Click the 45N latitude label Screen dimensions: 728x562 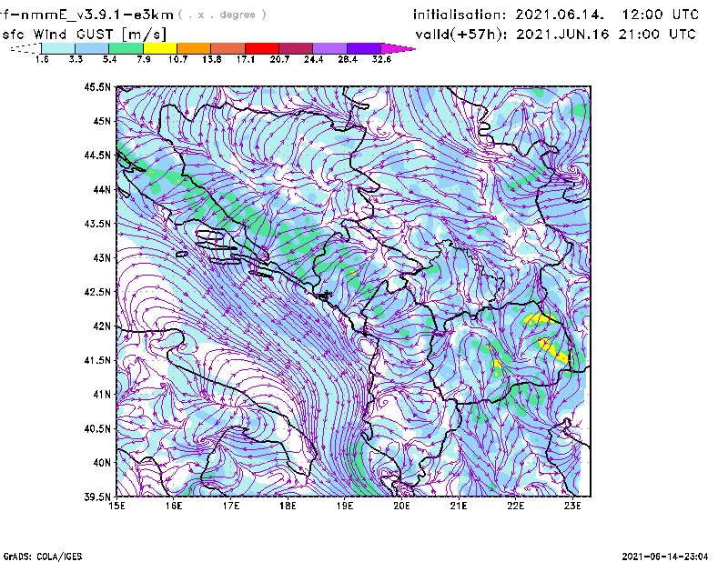(x=102, y=121)
